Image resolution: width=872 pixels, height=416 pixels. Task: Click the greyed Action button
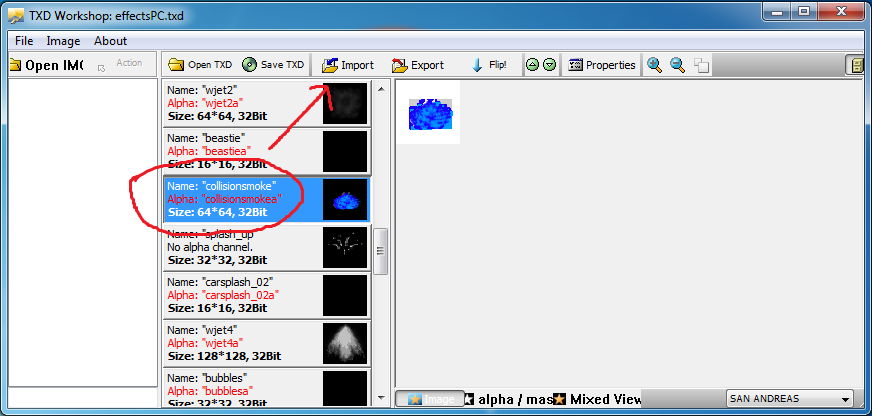[129, 63]
